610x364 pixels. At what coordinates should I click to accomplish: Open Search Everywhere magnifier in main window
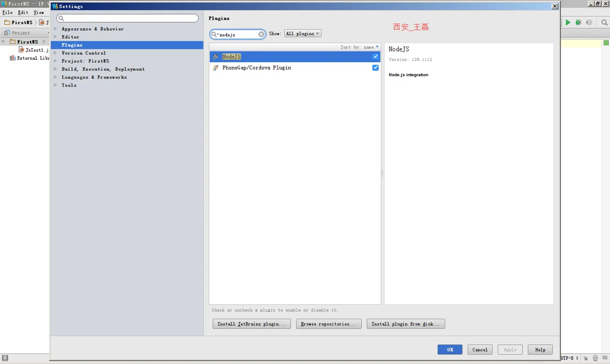click(x=605, y=22)
